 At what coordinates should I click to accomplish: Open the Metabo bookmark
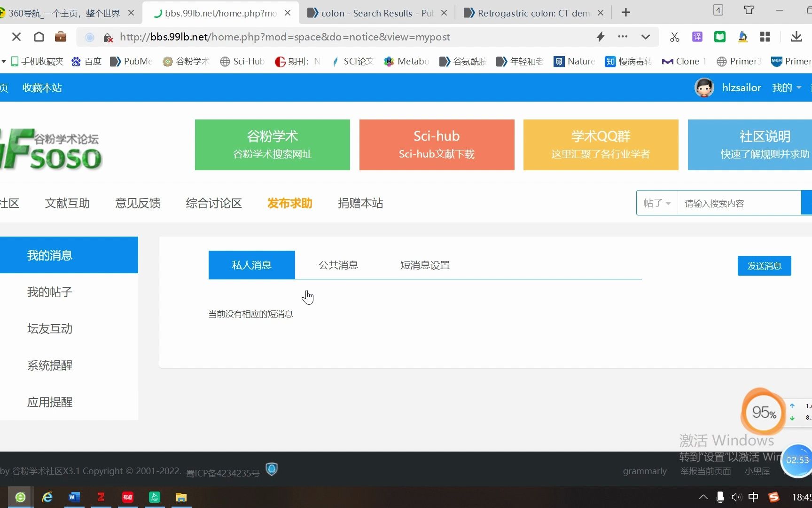406,61
